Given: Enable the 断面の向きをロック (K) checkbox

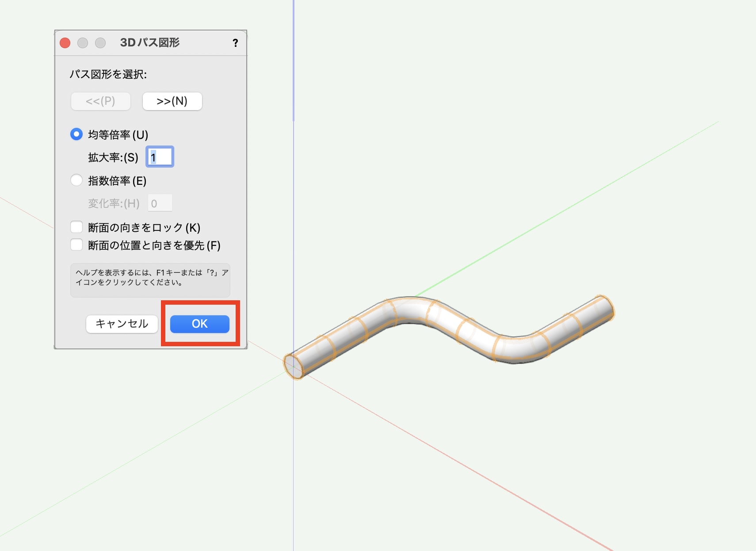Looking at the screenshot, I should tap(76, 226).
